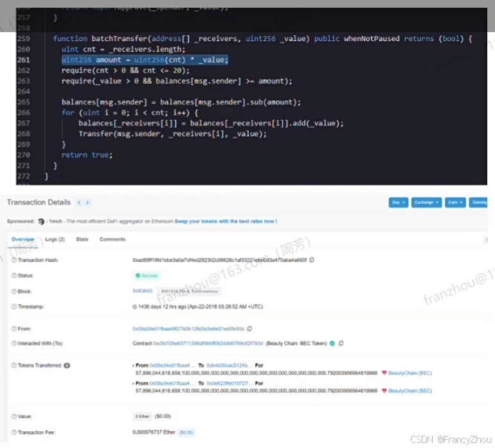
Task: Click the block confirmations badge
Action: 190,291
